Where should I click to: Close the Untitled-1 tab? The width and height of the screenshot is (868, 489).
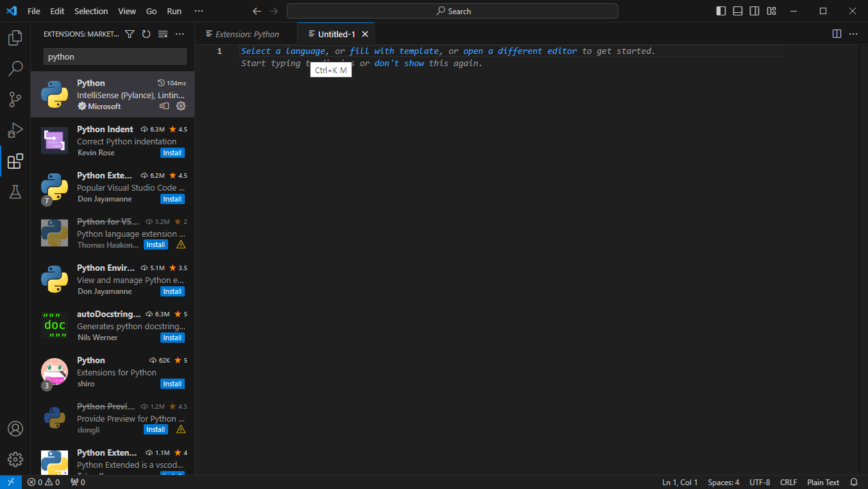pos(365,34)
